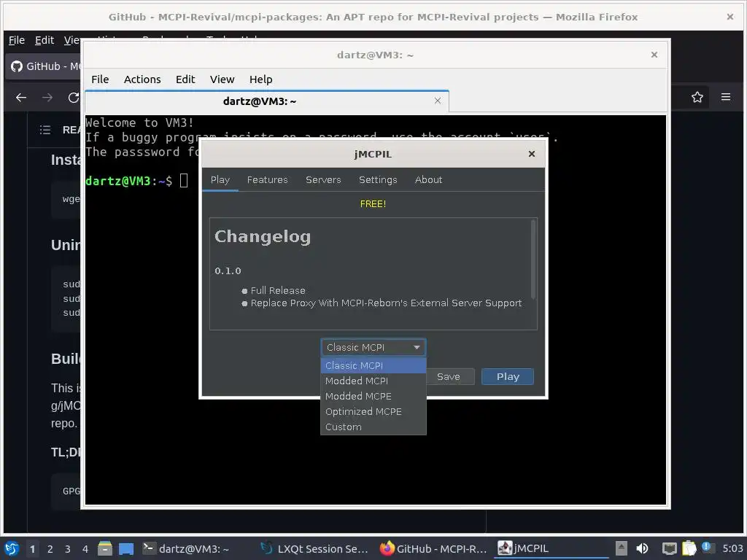
Task: Close the dartz@VM3 terminal tab
Action: tap(438, 101)
